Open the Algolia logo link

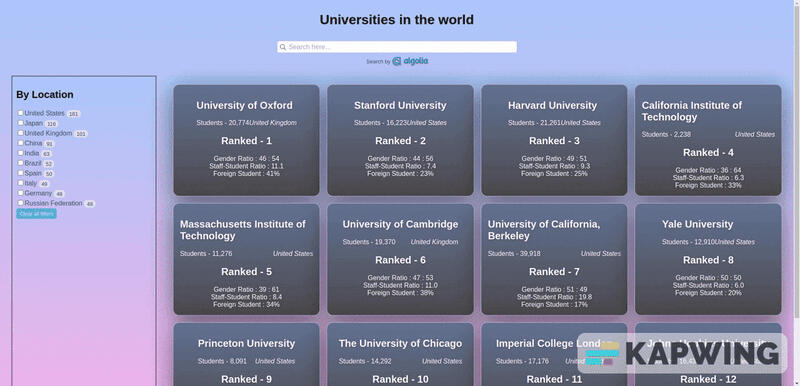tap(410, 61)
